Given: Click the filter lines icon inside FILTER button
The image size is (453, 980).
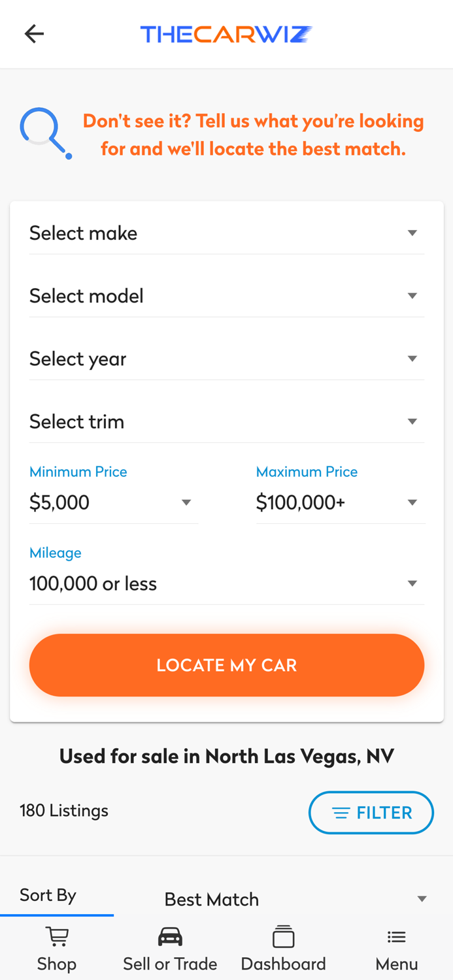Looking at the screenshot, I should pyautogui.click(x=341, y=813).
